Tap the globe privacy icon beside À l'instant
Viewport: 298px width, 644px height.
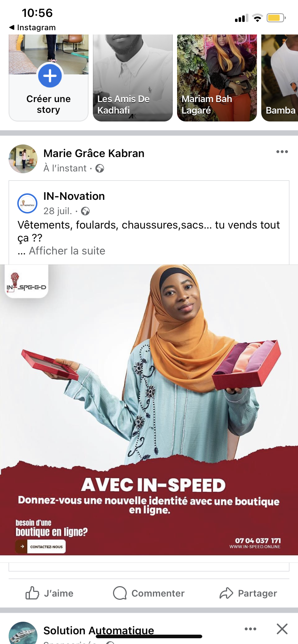click(x=100, y=169)
